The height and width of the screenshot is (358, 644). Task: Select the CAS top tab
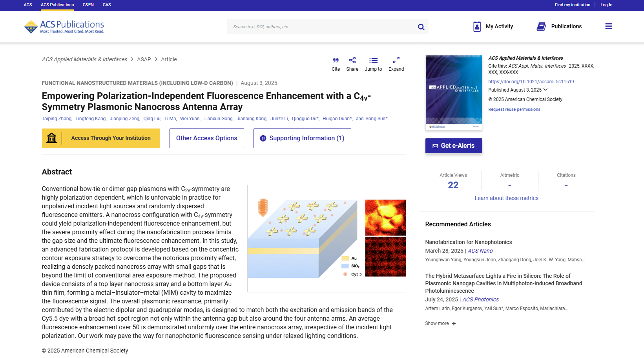pyautogui.click(x=107, y=5)
